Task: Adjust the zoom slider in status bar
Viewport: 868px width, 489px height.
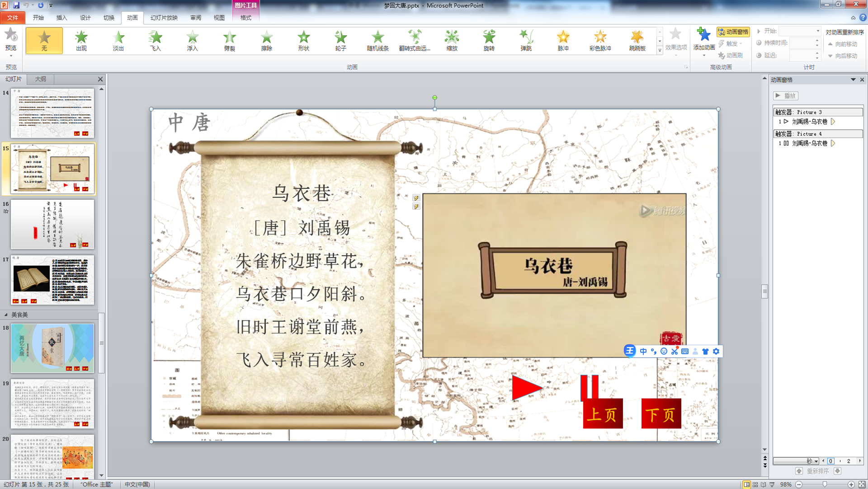Action: 825,484
